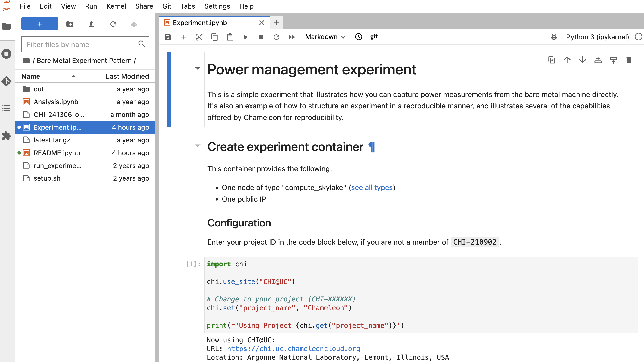Open Running Terminals and Kernels panel
This screenshot has width=644, height=362.
pos(6,54)
